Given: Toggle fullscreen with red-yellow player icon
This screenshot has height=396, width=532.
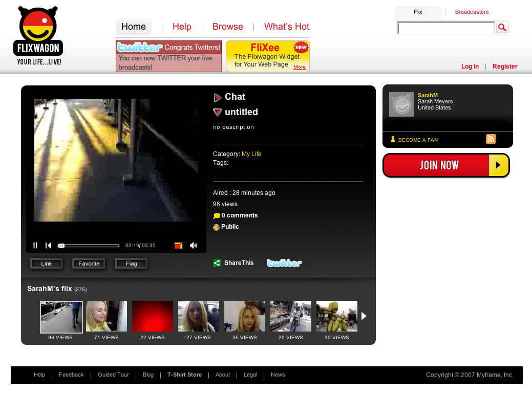Looking at the screenshot, I should 179,246.
